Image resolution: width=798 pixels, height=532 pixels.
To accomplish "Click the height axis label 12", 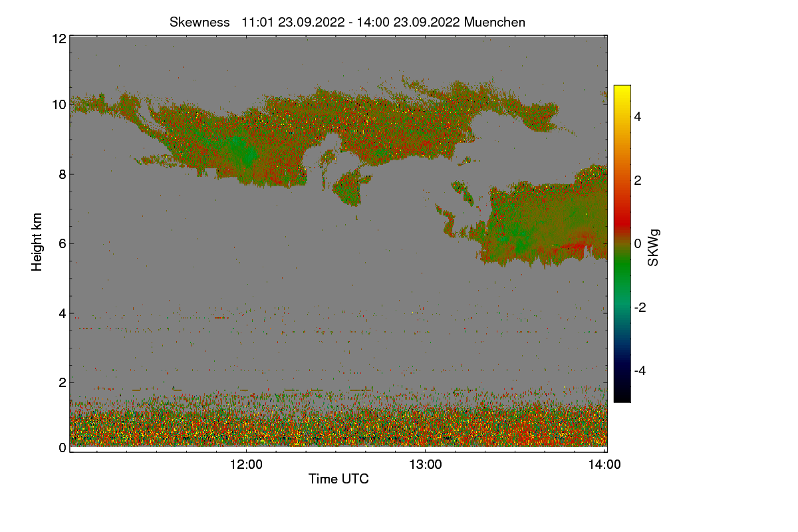I will (59, 39).
